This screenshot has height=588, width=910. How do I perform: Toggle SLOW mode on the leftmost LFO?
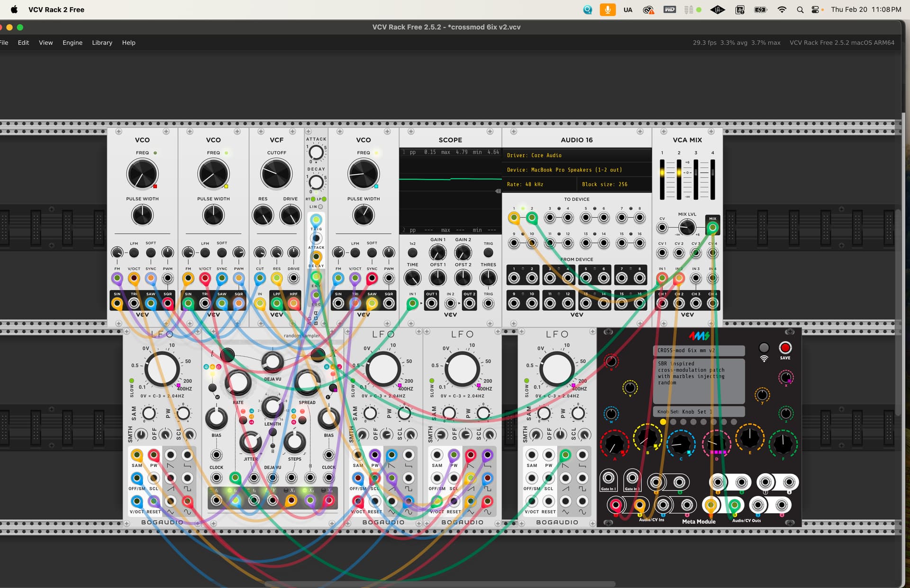coord(132,380)
